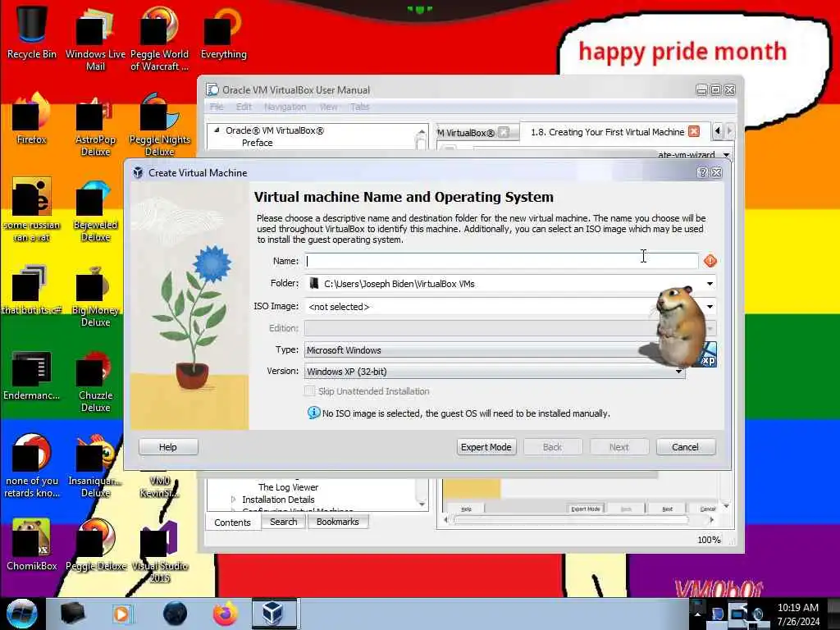Click the info icon beside No ISO message
This screenshot has width=840, height=630.
pos(313,413)
